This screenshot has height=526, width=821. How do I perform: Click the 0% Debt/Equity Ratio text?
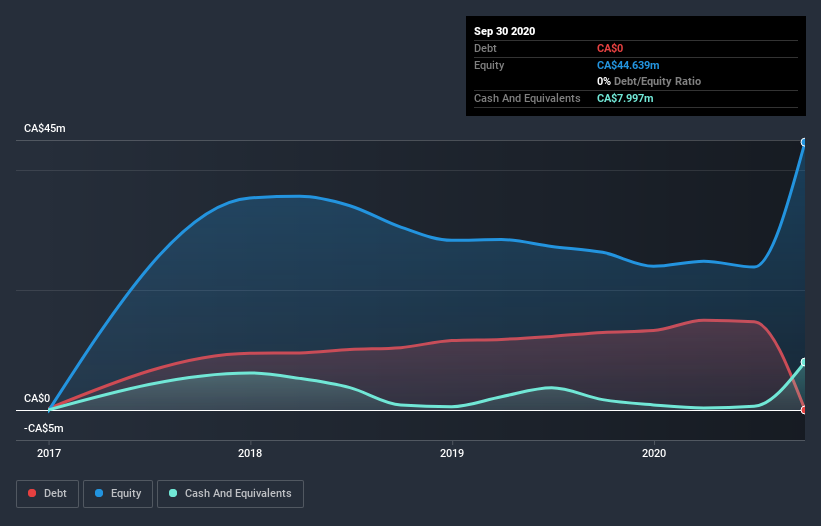click(x=649, y=82)
